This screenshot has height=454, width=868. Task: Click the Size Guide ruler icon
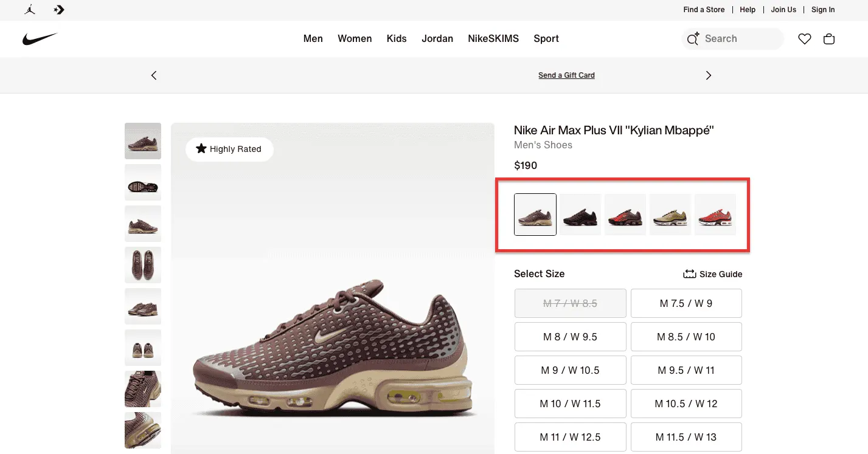(x=689, y=273)
